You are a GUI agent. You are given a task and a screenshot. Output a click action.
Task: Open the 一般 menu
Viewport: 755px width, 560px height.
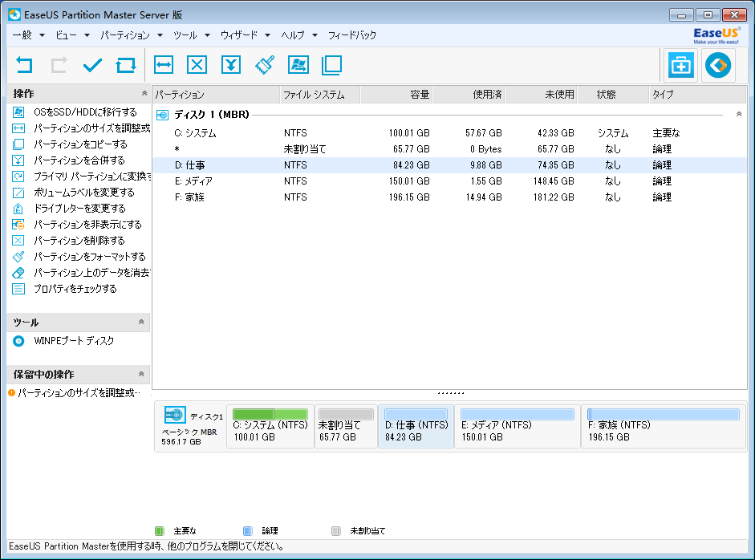coord(22,35)
